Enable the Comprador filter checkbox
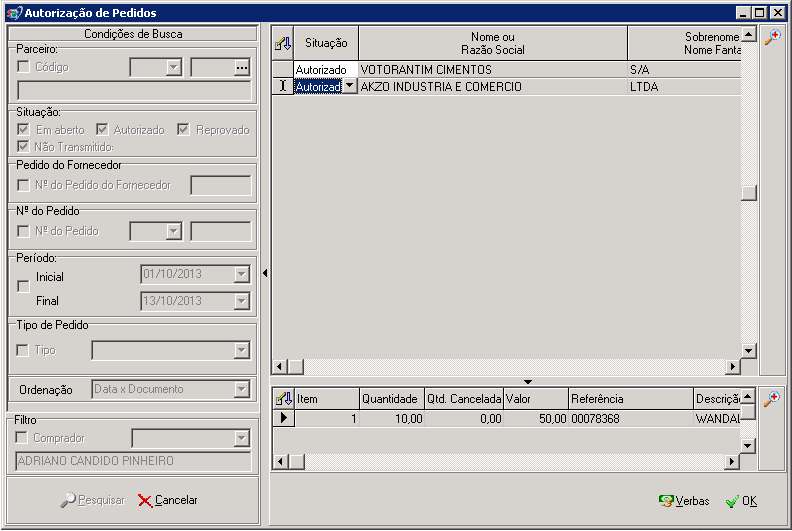 22,438
